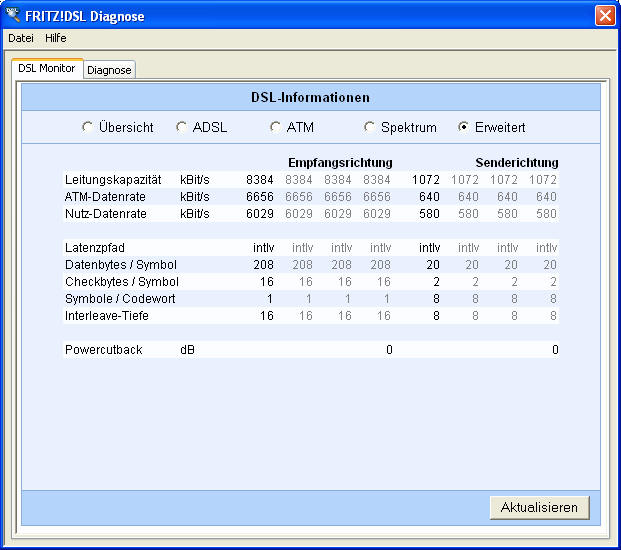Open the Datei menu
Screen dimensions: 621x550
pos(21,38)
